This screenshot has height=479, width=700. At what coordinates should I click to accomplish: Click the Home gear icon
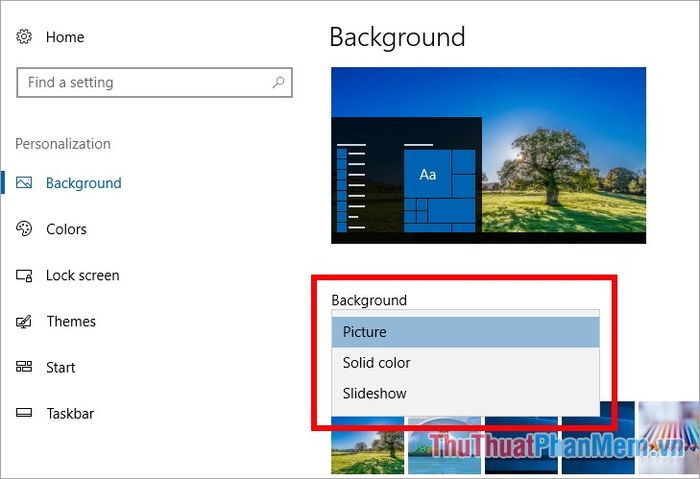[x=24, y=37]
